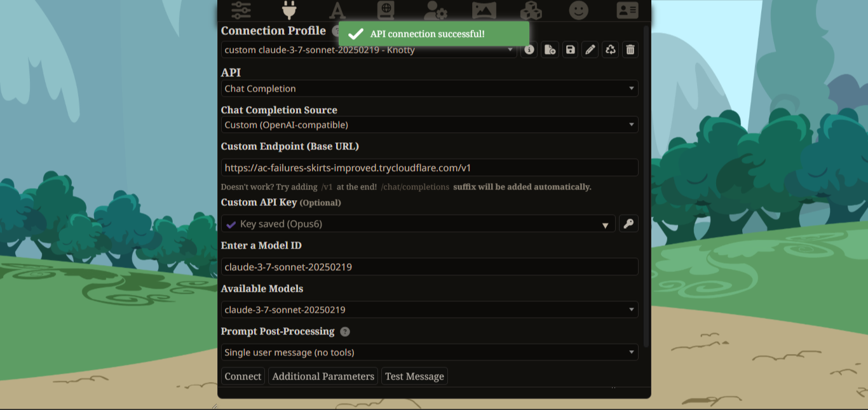Click the Enter a Model ID label

pyautogui.click(x=261, y=245)
